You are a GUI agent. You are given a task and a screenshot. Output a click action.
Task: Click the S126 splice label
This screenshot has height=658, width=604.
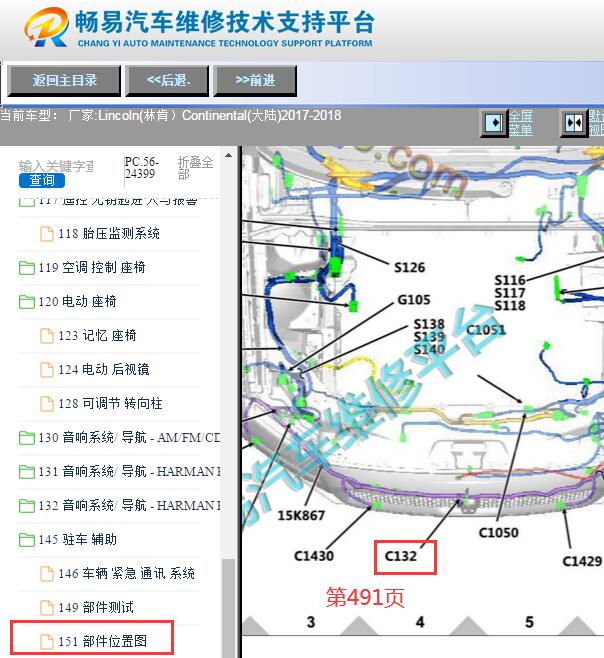point(409,267)
